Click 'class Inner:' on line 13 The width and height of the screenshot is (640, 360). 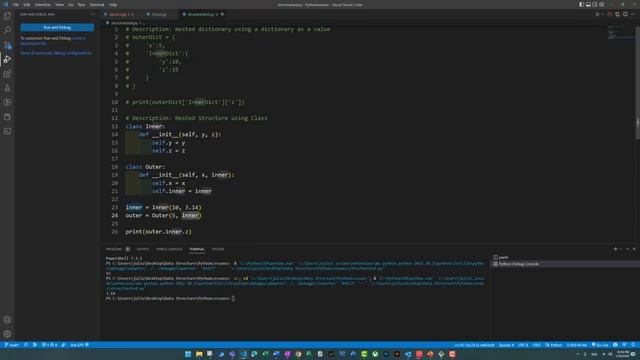pos(145,127)
